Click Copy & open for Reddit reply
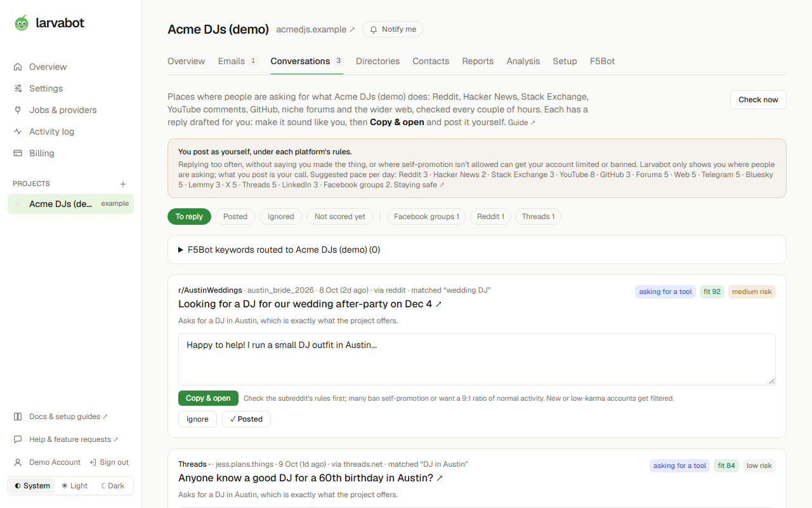Image resolution: width=812 pixels, height=508 pixels. point(208,398)
